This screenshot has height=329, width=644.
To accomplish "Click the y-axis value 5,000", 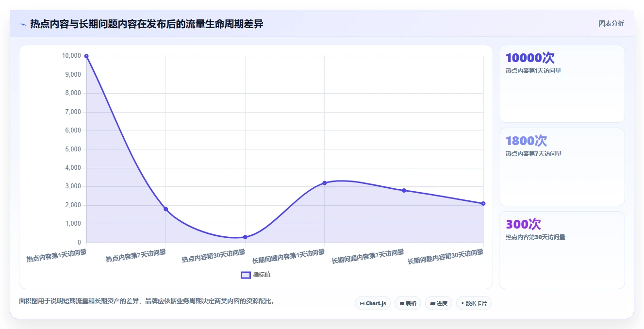I will [x=73, y=149].
